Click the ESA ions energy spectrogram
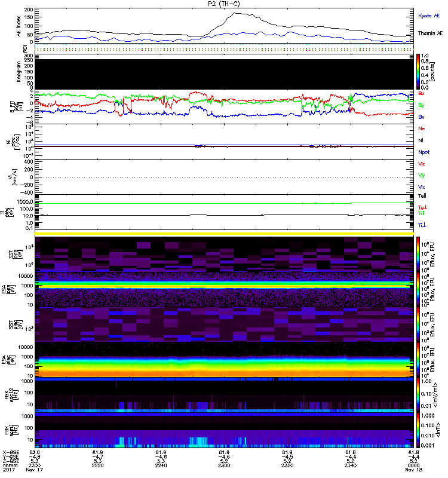This screenshot has height=478, width=448. pyautogui.click(x=224, y=289)
